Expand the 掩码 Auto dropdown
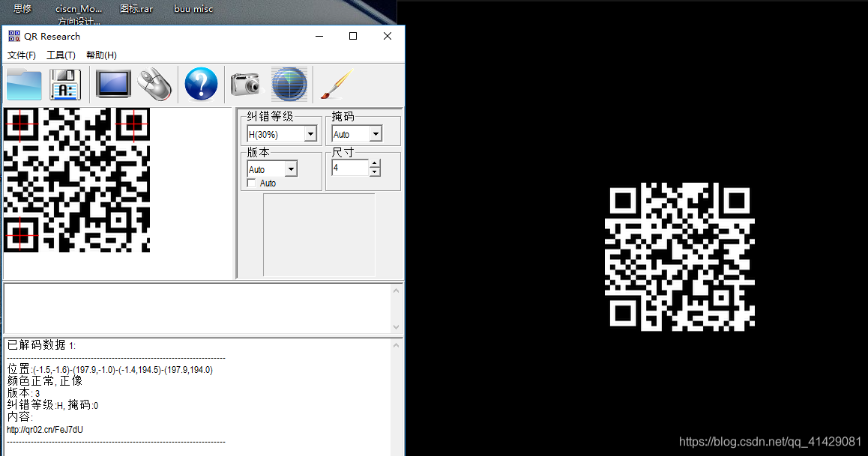Image resolution: width=868 pixels, height=456 pixels. [x=376, y=134]
